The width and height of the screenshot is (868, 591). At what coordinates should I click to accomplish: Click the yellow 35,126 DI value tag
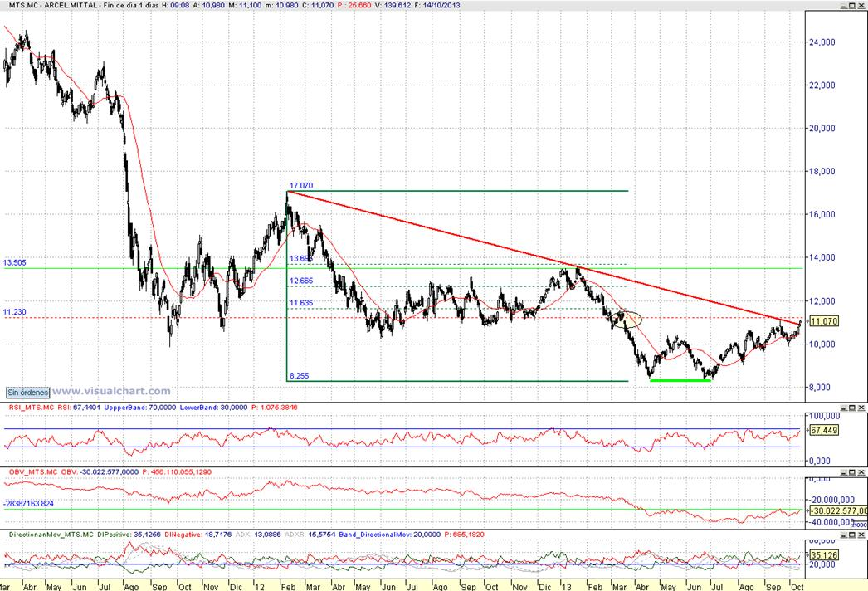824,555
